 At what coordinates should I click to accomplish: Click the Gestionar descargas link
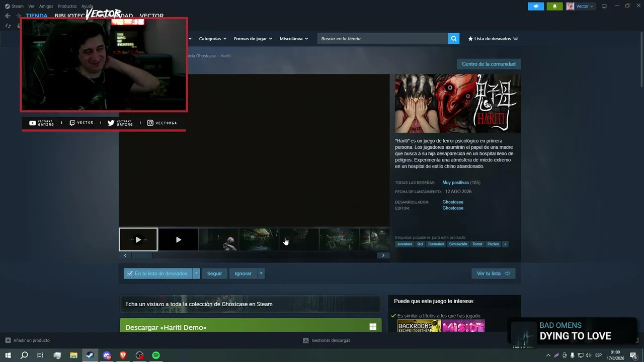327,340
